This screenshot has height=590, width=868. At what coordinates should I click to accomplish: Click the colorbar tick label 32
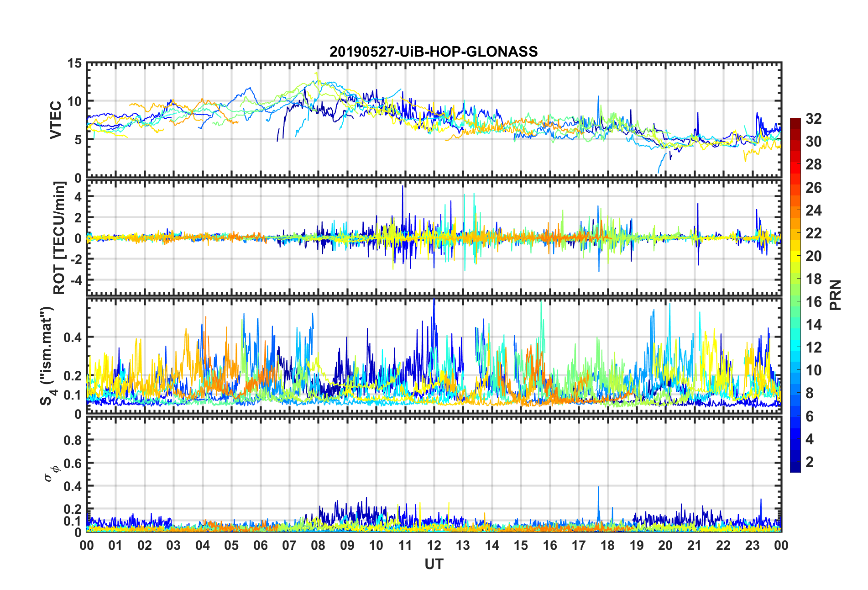tap(814, 119)
